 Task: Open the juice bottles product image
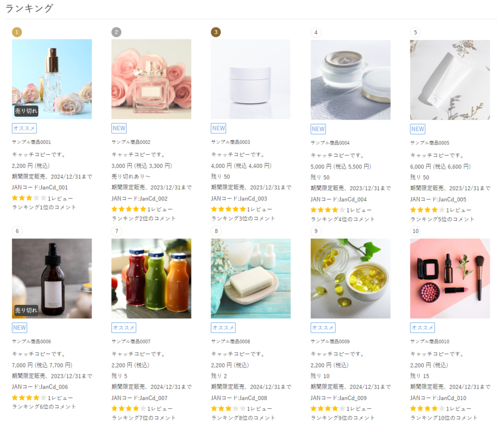pyautogui.click(x=151, y=278)
